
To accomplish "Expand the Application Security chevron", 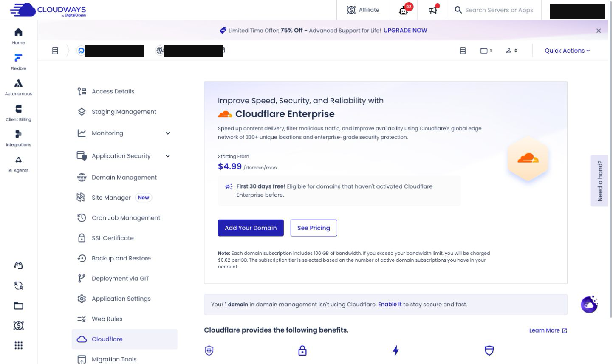I will click(168, 156).
